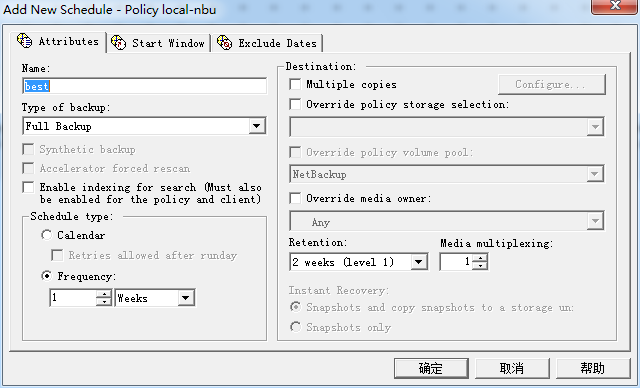
Task: Open the Retention 2 weeks dropdown
Action: [x=419, y=262]
